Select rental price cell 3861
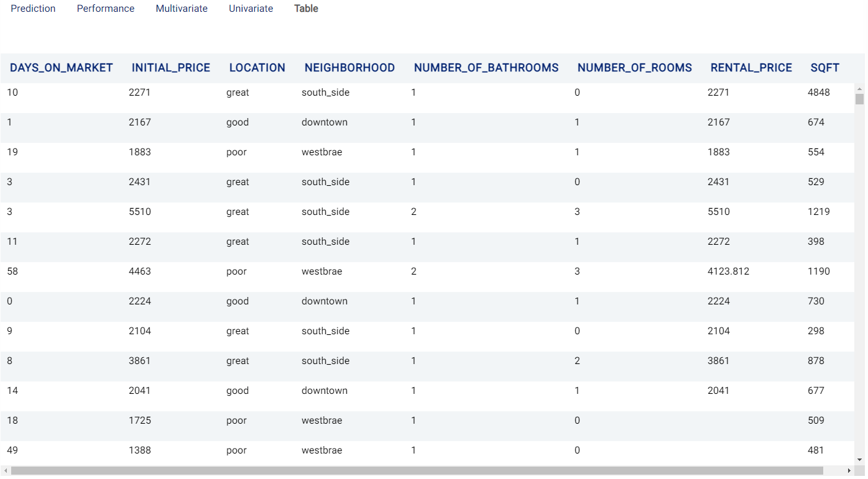868x479 pixels. 719,361
